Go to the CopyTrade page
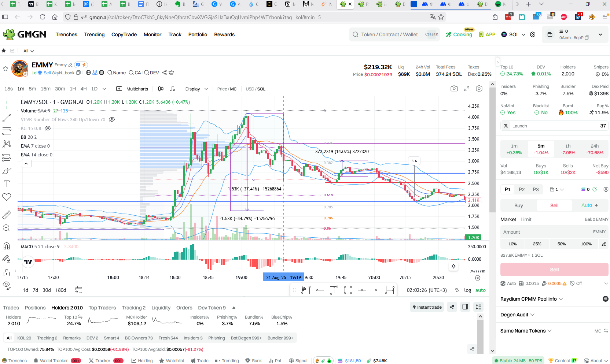Viewport: 610px width, 364px height. coord(124,34)
